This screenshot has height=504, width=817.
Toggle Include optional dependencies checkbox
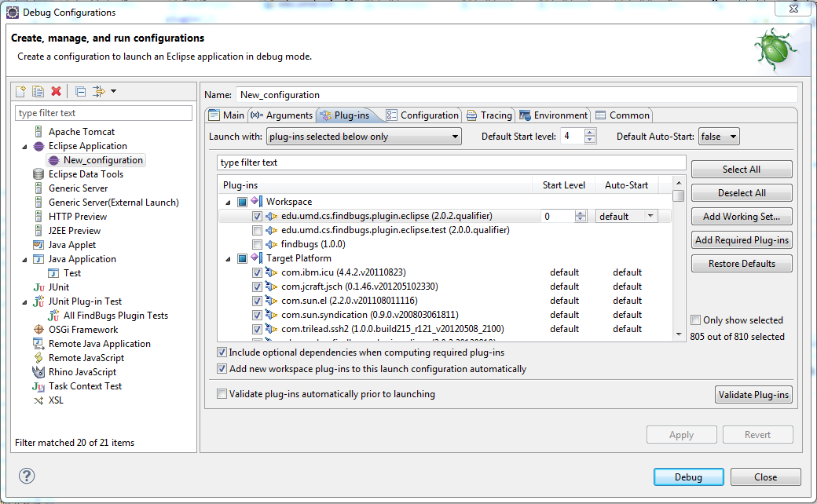pyautogui.click(x=222, y=352)
